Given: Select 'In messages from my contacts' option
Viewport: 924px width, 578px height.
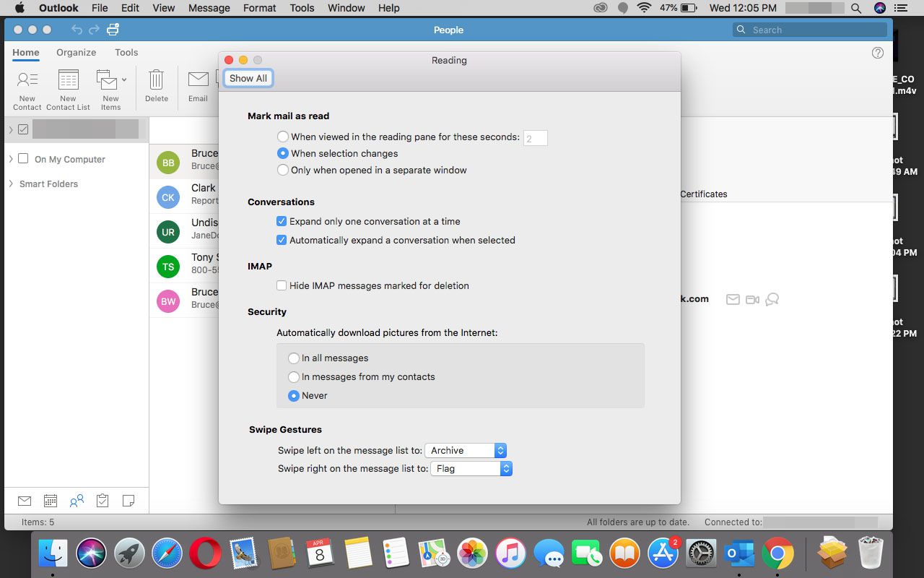Looking at the screenshot, I should [x=293, y=376].
